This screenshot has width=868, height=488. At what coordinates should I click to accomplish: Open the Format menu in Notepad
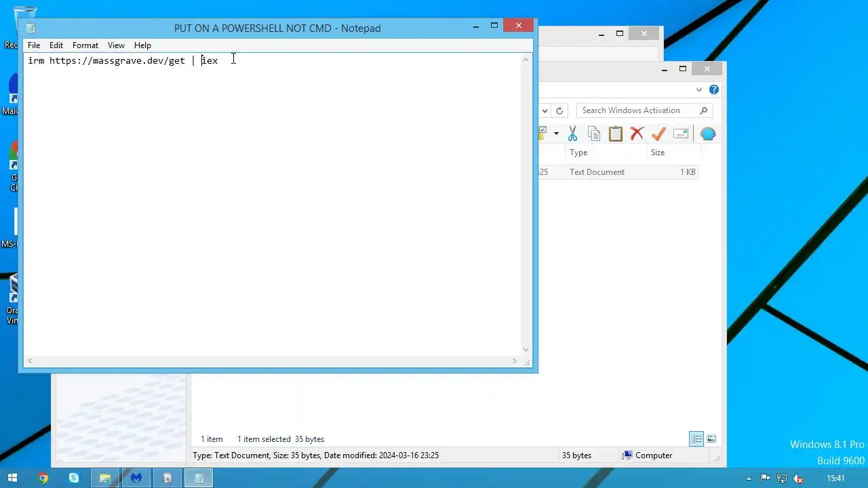[85, 45]
